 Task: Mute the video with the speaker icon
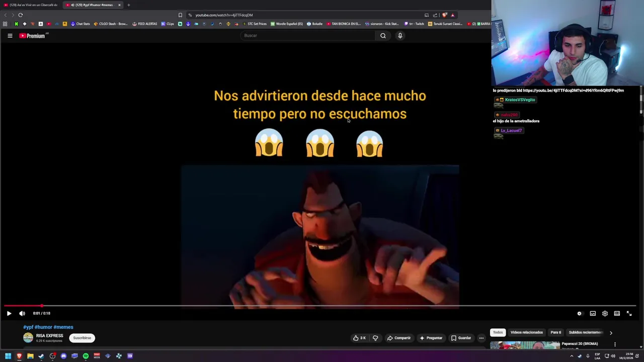coord(22,313)
